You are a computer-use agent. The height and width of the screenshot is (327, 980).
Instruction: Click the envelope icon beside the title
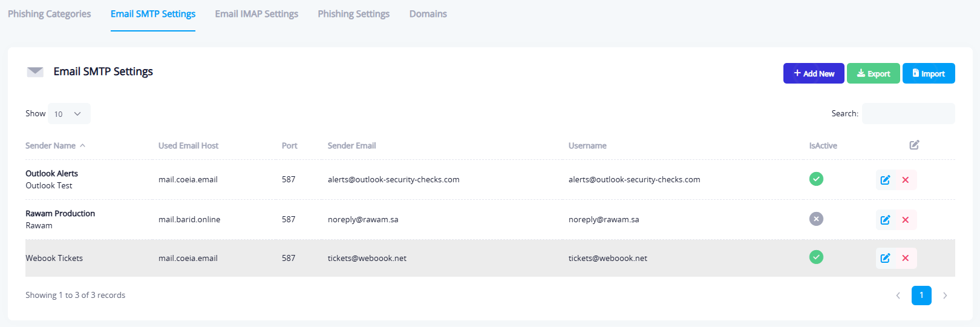[x=35, y=72]
